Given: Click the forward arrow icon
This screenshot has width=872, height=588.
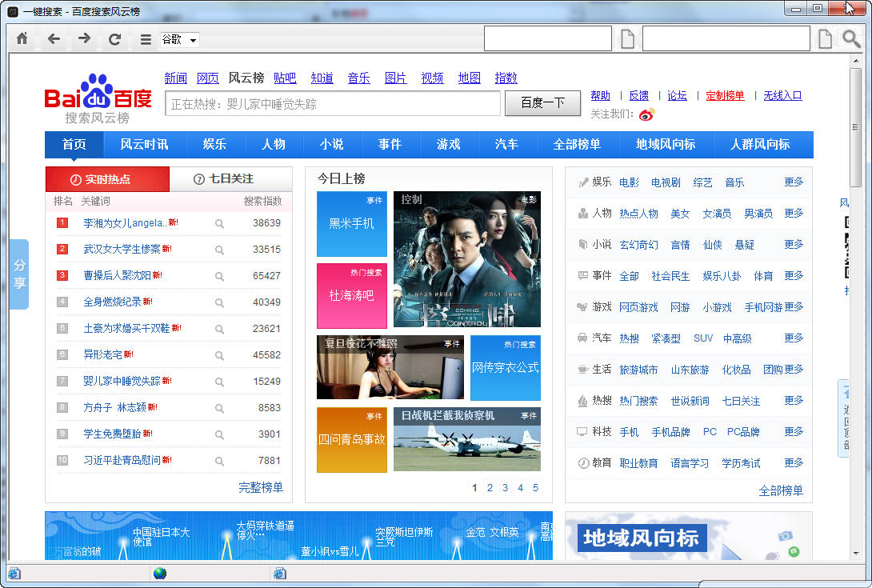Looking at the screenshot, I should coord(84,39).
